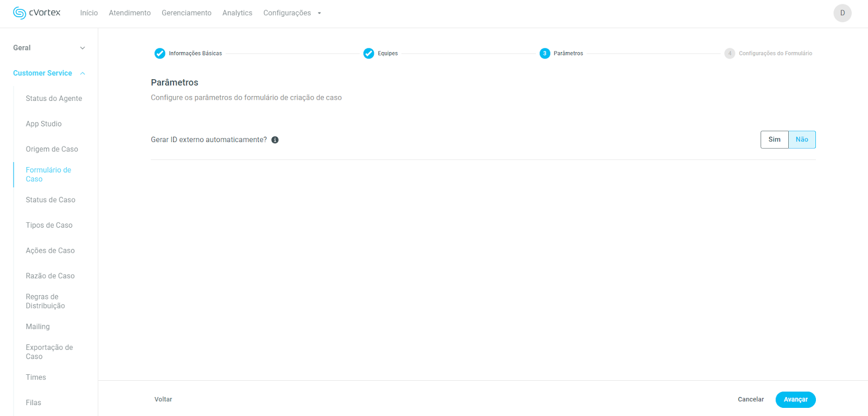Open the Configurações dropdown menu
Viewport: 868px width, 416px height.
tap(292, 13)
